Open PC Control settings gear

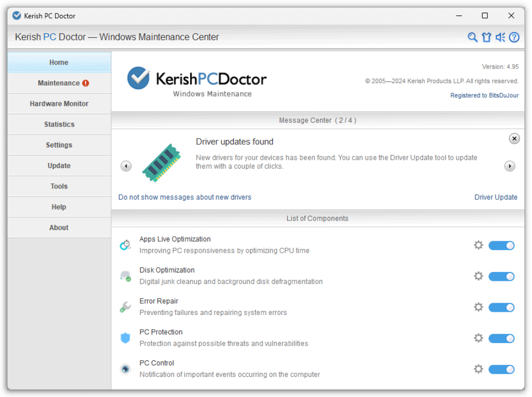pos(478,369)
